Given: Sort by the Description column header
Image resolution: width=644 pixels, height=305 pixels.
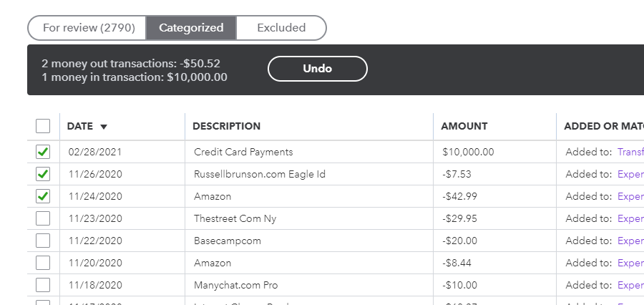Looking at the screenshot, I should [226, 127].
